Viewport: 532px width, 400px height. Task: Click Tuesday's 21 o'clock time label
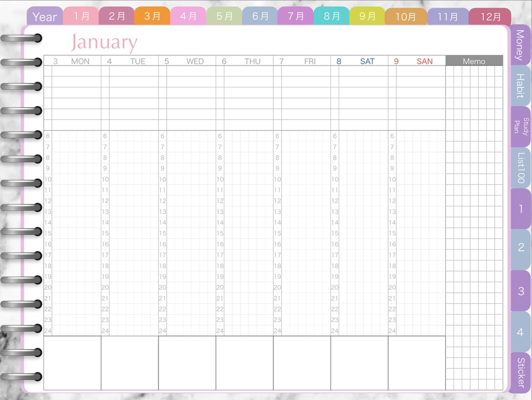pos(105,298)
